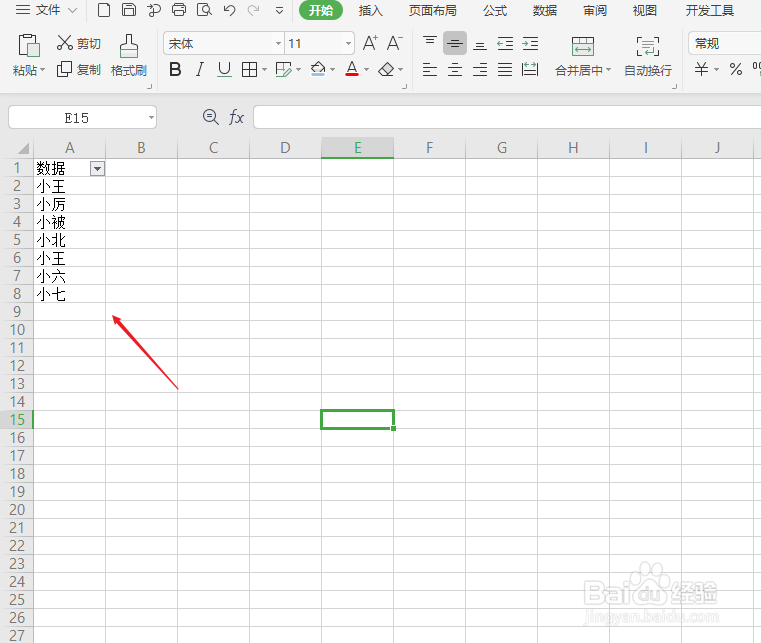Click the increase indent icon
Image resolution: width=761 pixels, height=643 pixels.
530,44
